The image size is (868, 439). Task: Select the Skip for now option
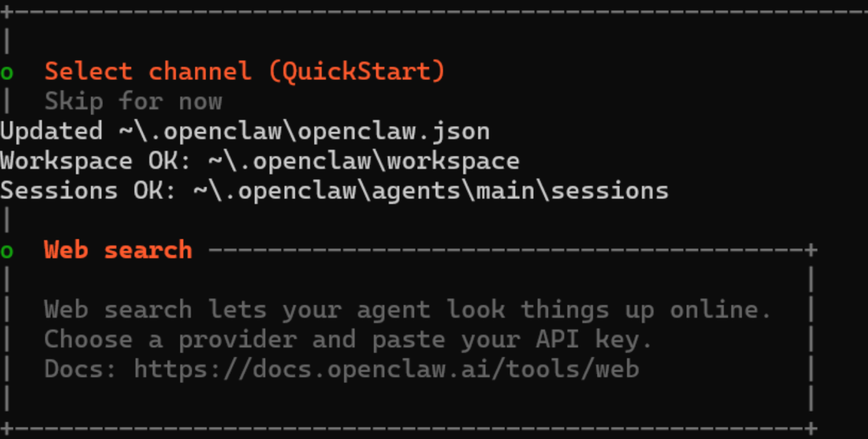(133, 101)
